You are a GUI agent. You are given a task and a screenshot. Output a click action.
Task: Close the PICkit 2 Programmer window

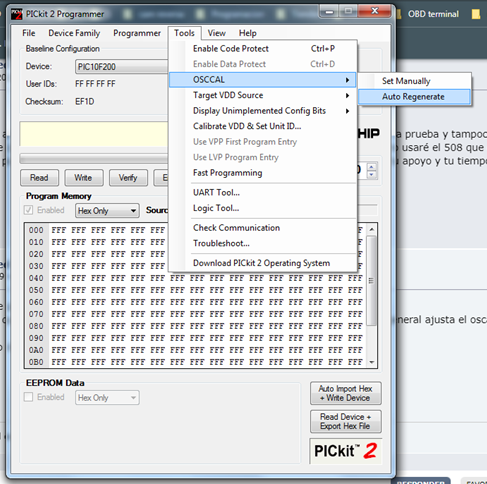pyautogui.click(x=375, y=11)
